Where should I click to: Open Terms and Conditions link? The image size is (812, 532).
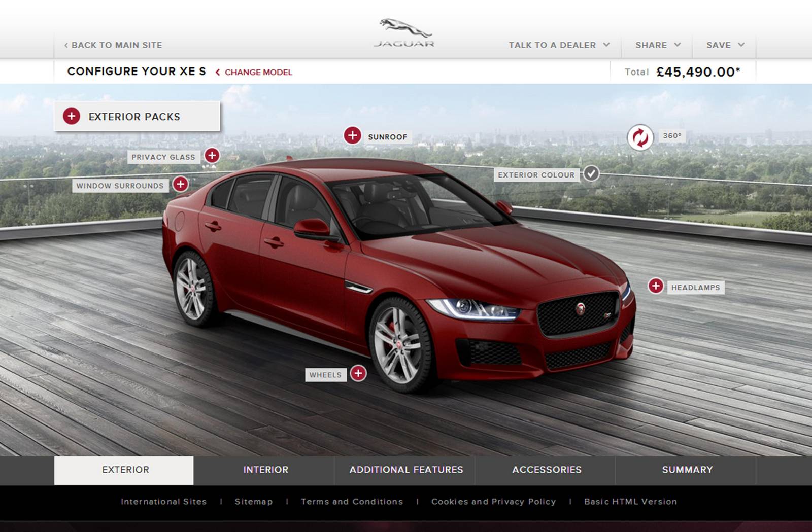pos(352,502)
